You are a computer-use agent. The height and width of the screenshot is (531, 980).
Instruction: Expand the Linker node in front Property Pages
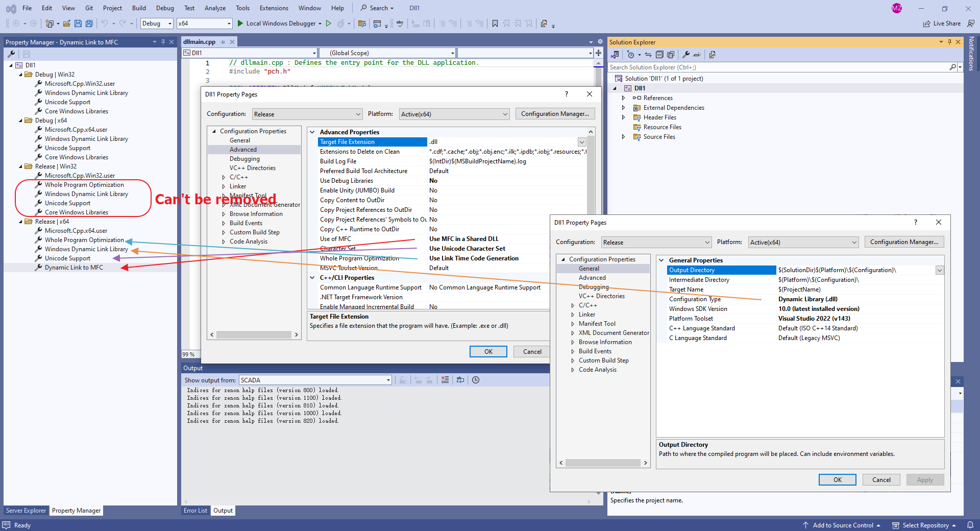pos(573,315)
